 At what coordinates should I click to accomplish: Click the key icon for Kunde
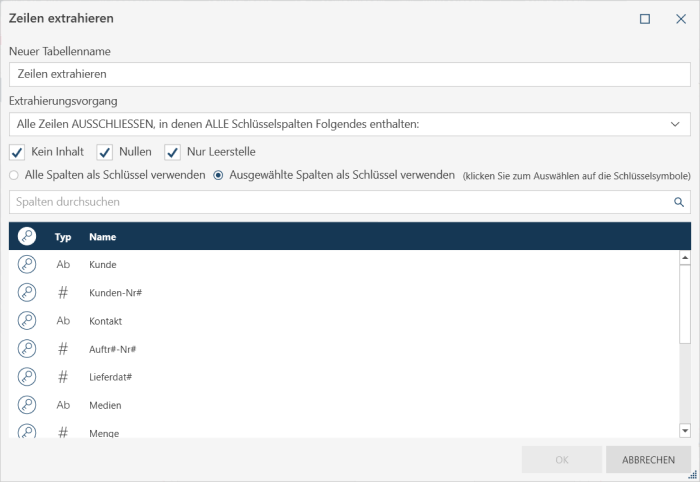tap(27, 264)
